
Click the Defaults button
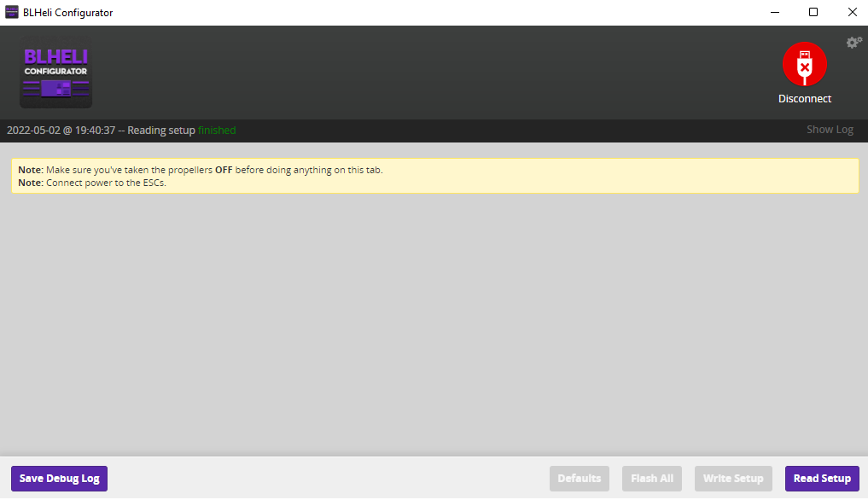click(579, 479)
